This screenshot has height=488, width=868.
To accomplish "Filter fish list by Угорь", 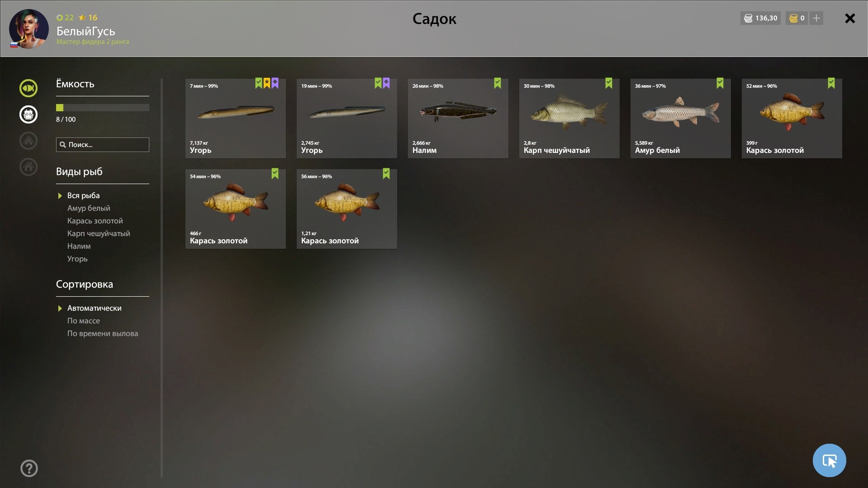I will pos(77,259).
